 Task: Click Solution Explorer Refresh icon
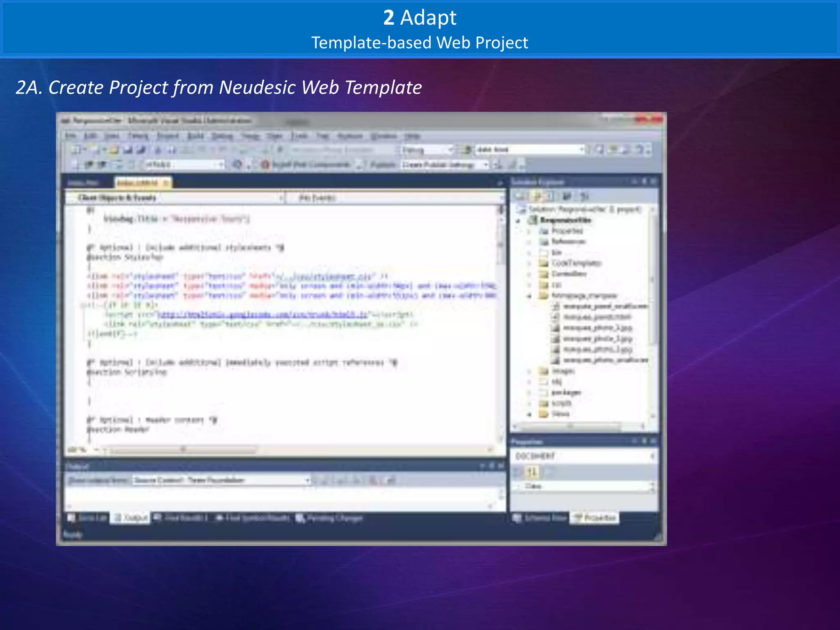pyautogui.click(x=550, y=196)
